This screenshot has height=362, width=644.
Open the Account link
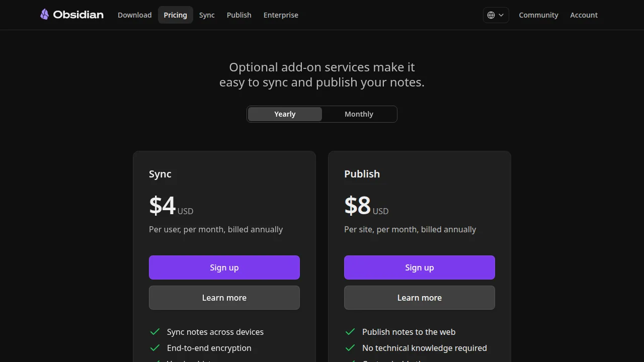[584, 15]
